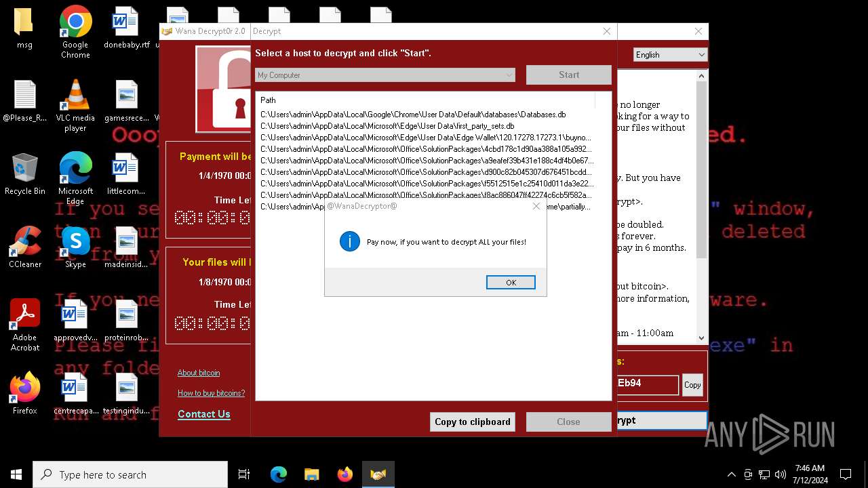Image resolution: width=868 pixels, height=488 pixels.
Task: Click Copy to clipboard button
Action: click(x=473, y=422)
